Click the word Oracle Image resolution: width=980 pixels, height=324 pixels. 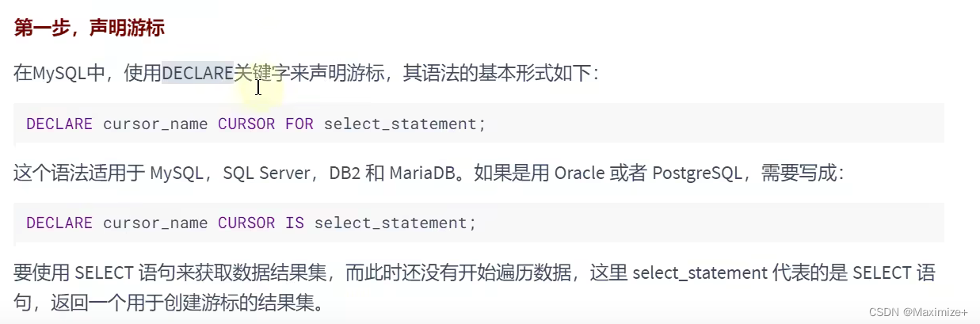pos(578,173)
